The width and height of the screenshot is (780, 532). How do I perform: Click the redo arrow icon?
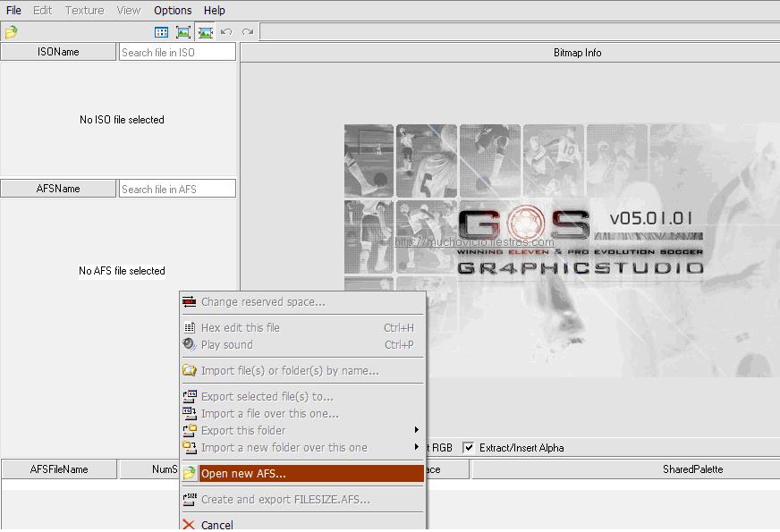pyautogui.click(x=248, y=32)
